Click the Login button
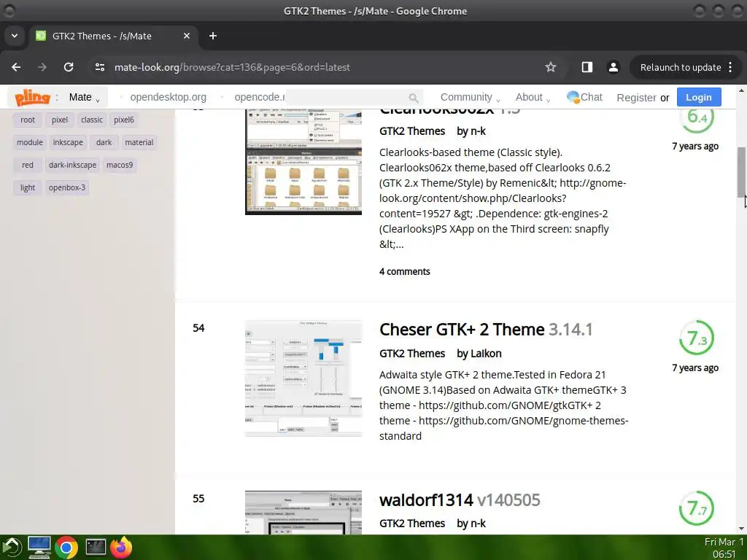The width and height of the screenshot is (747, 560). 699,97
